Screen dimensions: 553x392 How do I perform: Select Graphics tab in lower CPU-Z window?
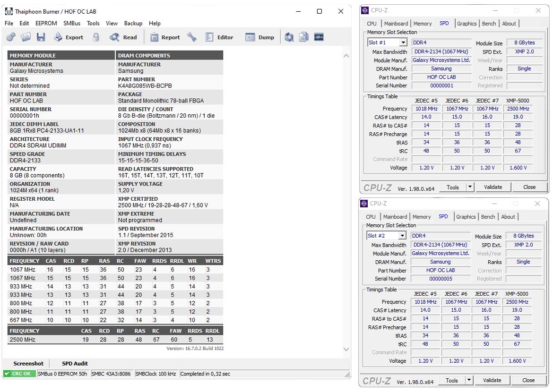[466, 217]
